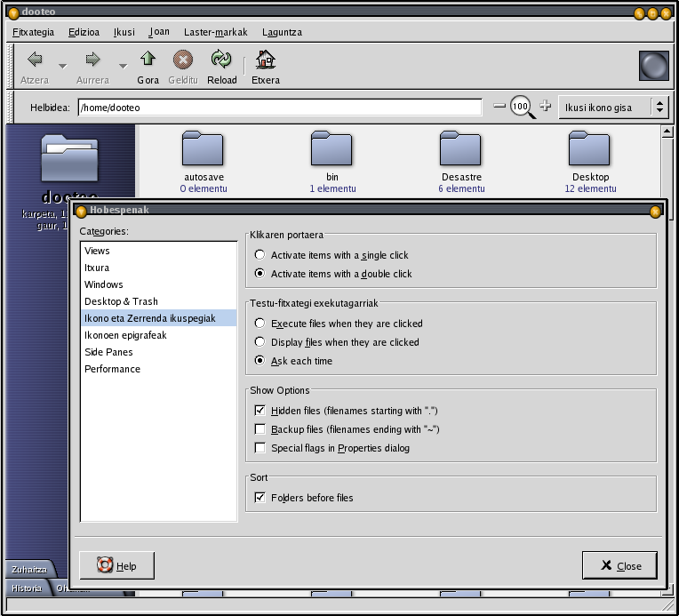Go to home with Etxera icon

click(x=265, y=60)
